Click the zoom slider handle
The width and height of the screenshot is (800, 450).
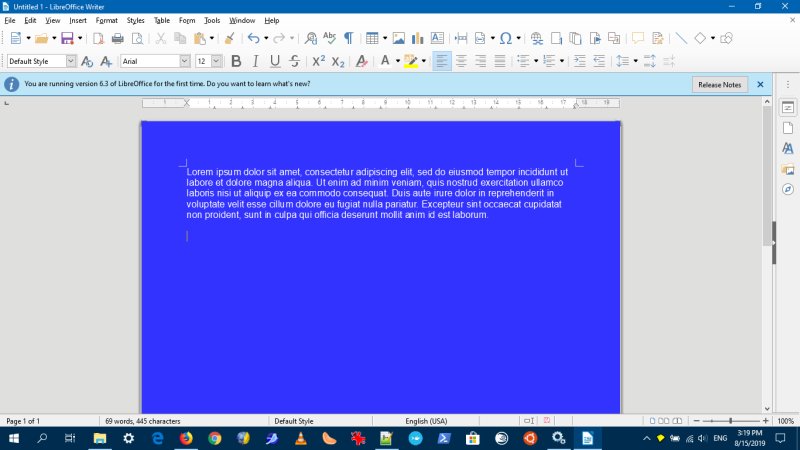(731, 421)
